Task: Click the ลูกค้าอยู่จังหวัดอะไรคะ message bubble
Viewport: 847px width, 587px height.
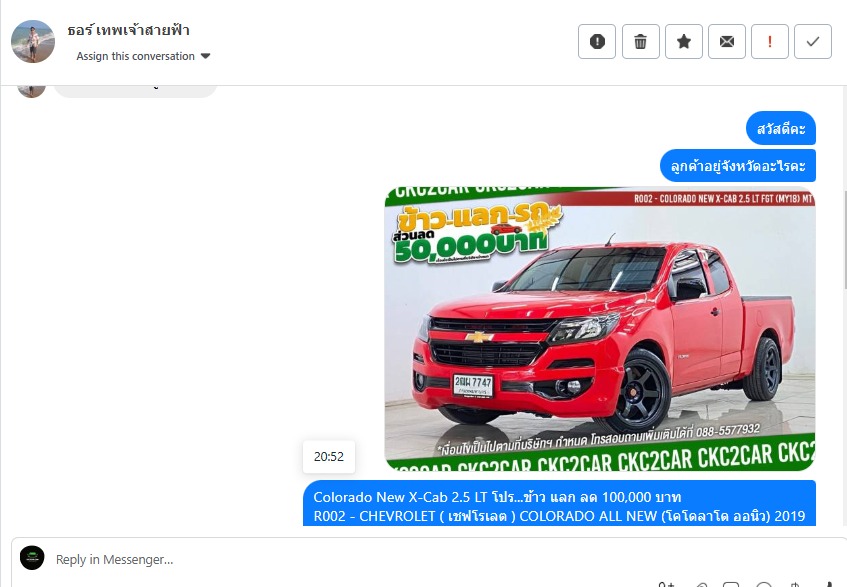Action: pyautogui.click(x=738, y=166)
